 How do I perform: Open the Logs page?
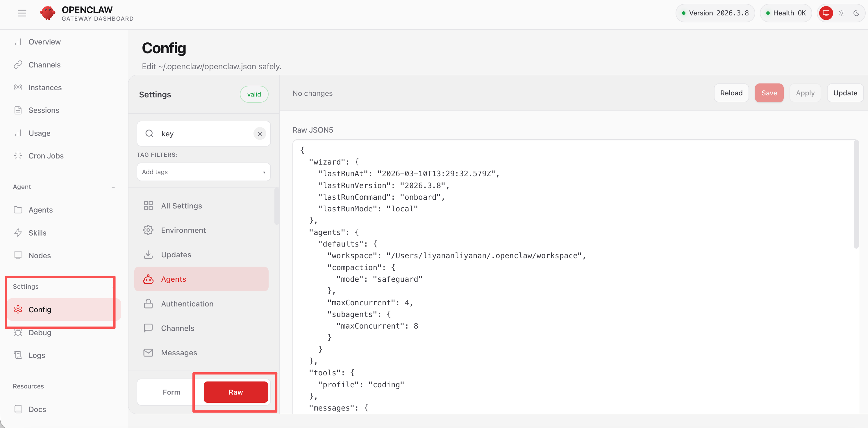click(36, 355)
